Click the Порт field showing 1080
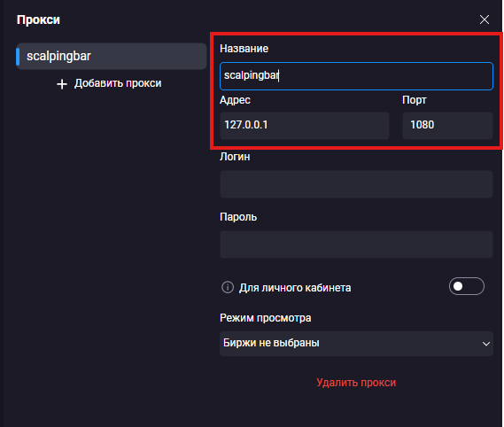 coord(447,126)
